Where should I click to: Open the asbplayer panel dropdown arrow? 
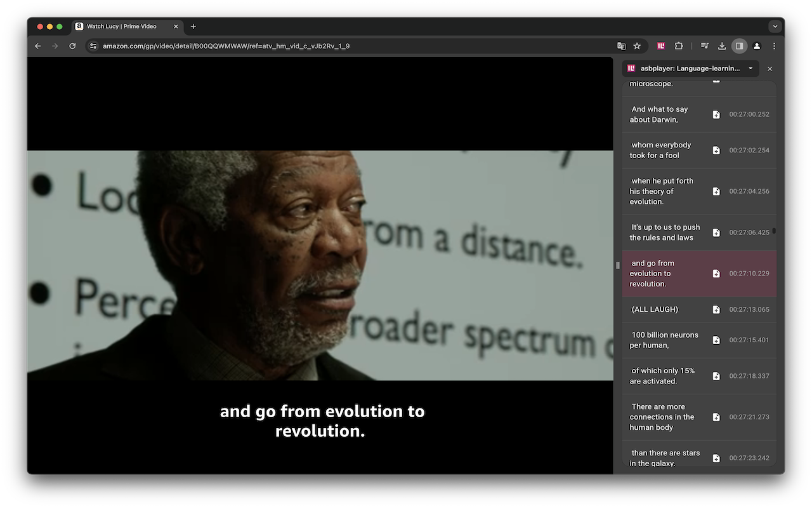[750, 68]
